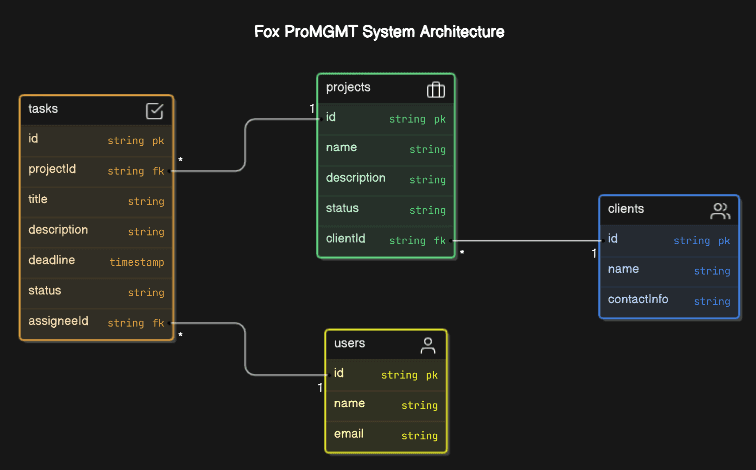This screenshot has width=756, height=470.
Task: Click the people icon on clients table
Action: tap(720, 211)
